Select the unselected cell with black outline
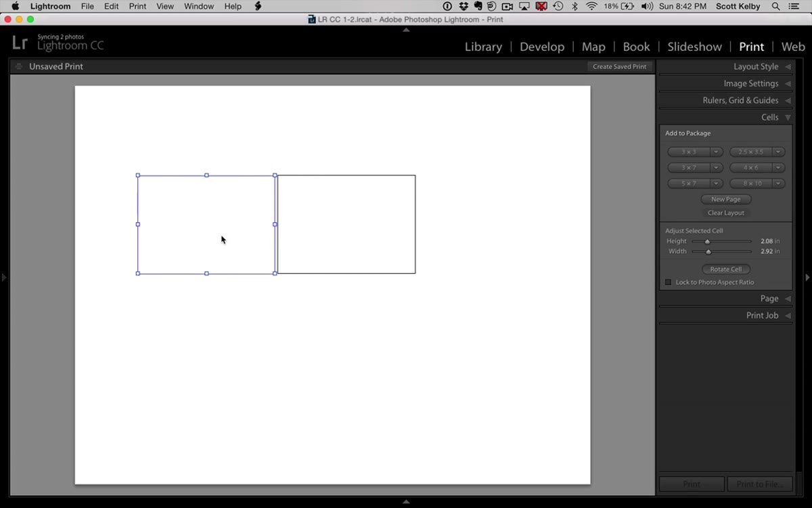Image resolution: width=812 pixels, height=508 pixels. 346,224
